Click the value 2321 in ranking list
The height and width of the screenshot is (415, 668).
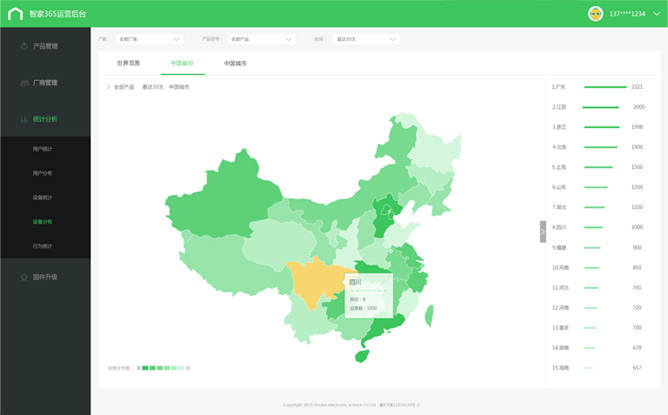(x=637, y=87)
